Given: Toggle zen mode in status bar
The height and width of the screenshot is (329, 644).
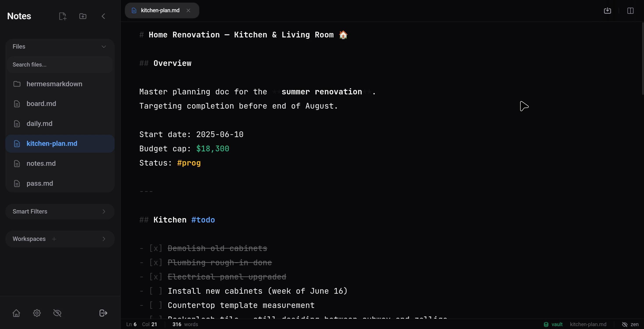Looking at the screenshot, I should point(630,324).
